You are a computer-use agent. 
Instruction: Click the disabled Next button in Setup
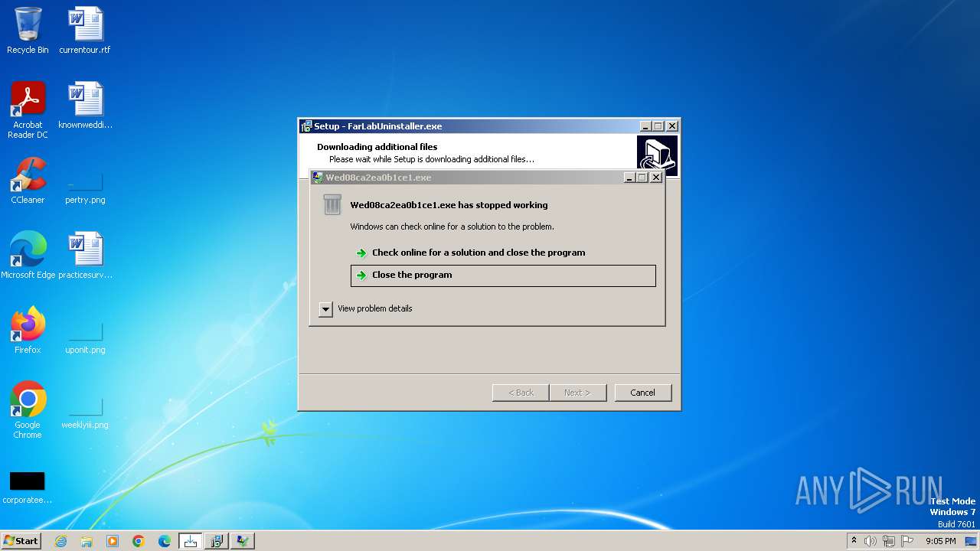(577, 393)
